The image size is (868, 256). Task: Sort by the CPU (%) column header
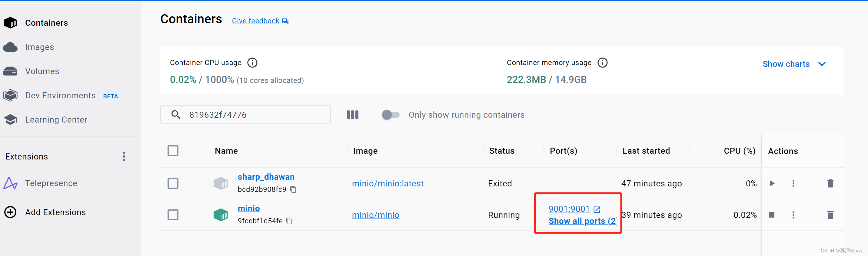coord(740,151)
